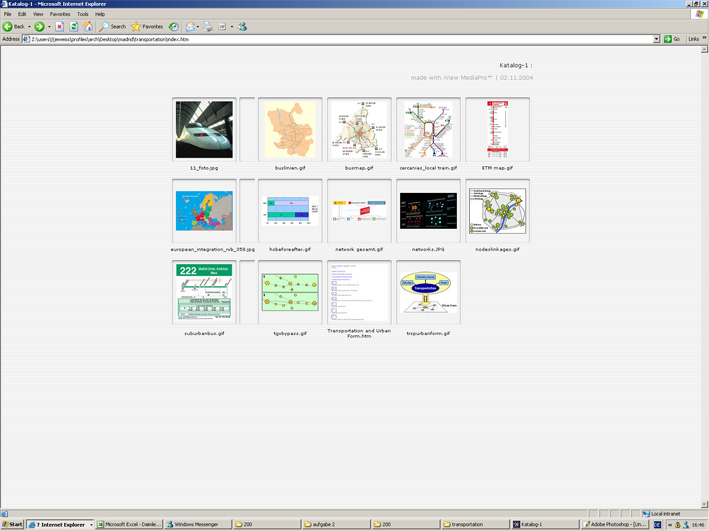Switch to Microsoft Excel taskbar button
Screen dimensions: 709x531
pyautogui.click(x=129, y=524)
